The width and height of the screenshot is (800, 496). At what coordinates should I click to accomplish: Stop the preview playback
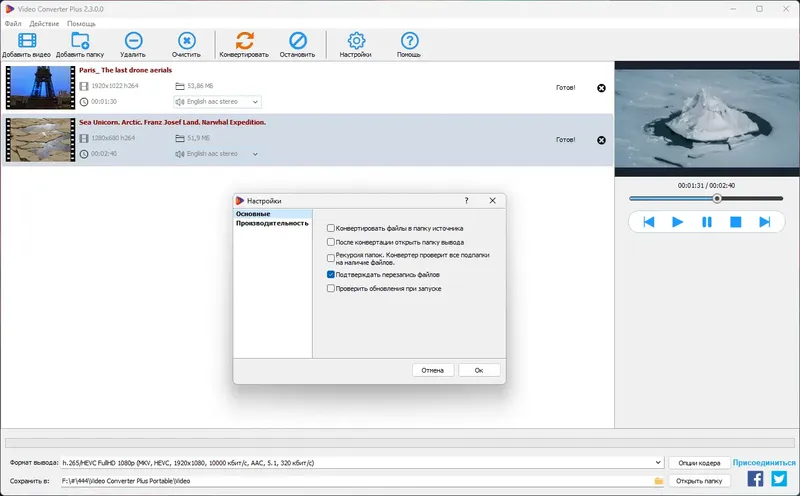pos(735,222)
